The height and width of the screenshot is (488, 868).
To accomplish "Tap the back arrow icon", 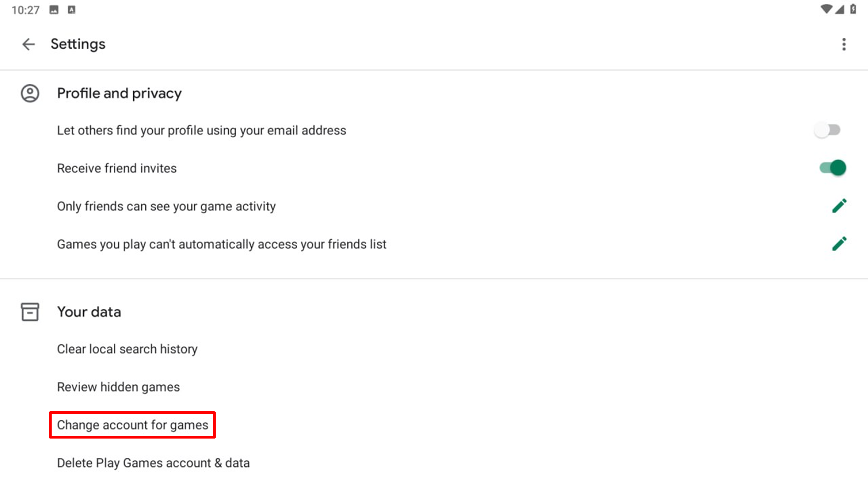I will [29, 44].
